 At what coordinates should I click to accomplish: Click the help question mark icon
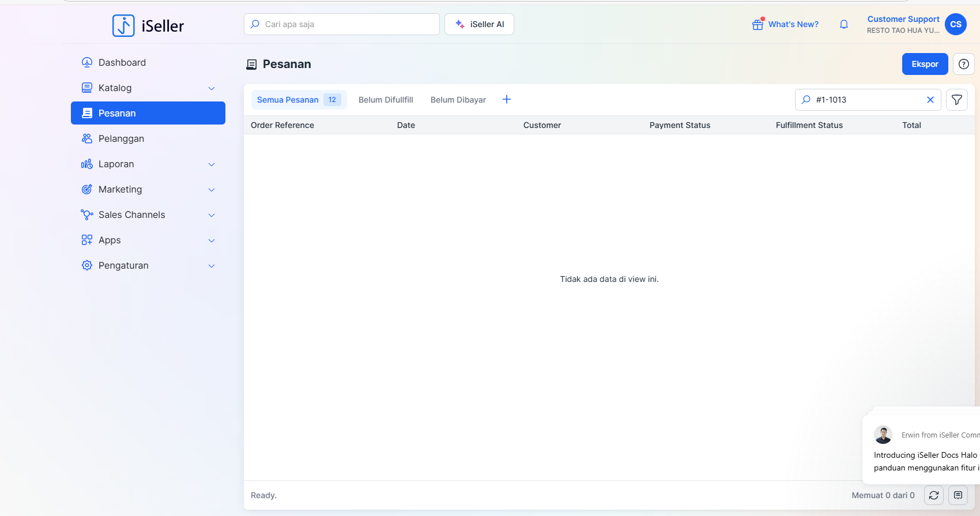pos(963,64)
